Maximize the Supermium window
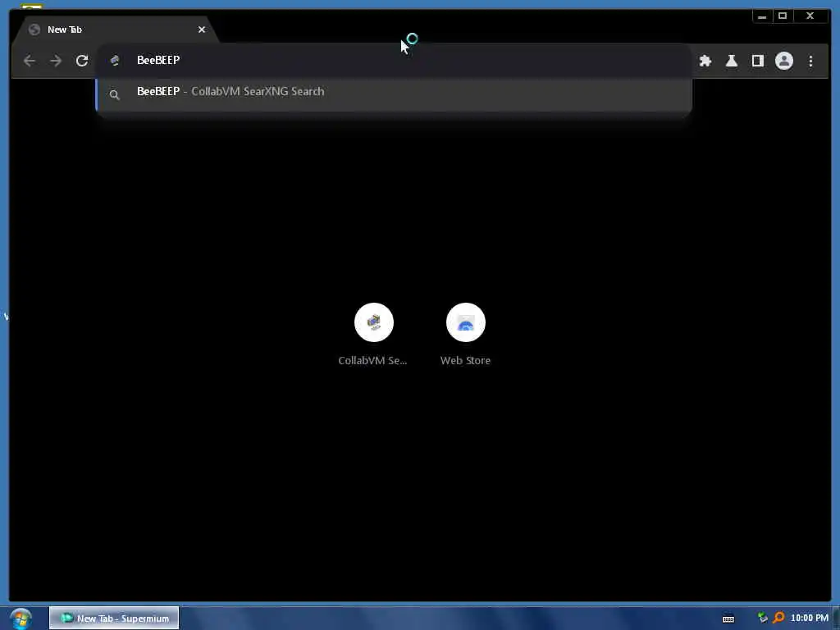The height and width of the screenshot is (630, 840). [782, 16]
